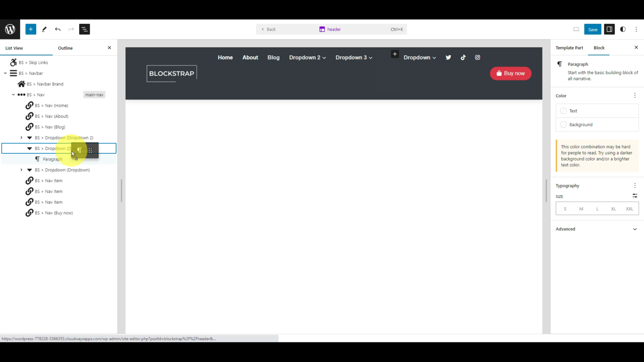Viewport: 644px width, 362px height.
Task: Expand BS > Dropdown (Dropdown 2) tree row
Action: coord(21,138)
